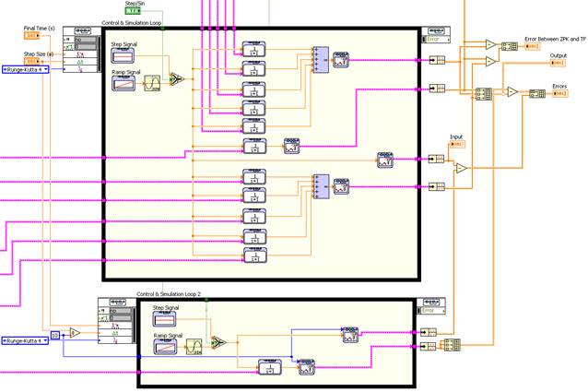Select the topmost transfer function block in first loop
588x392 pixels.
(x=253, y=49)
